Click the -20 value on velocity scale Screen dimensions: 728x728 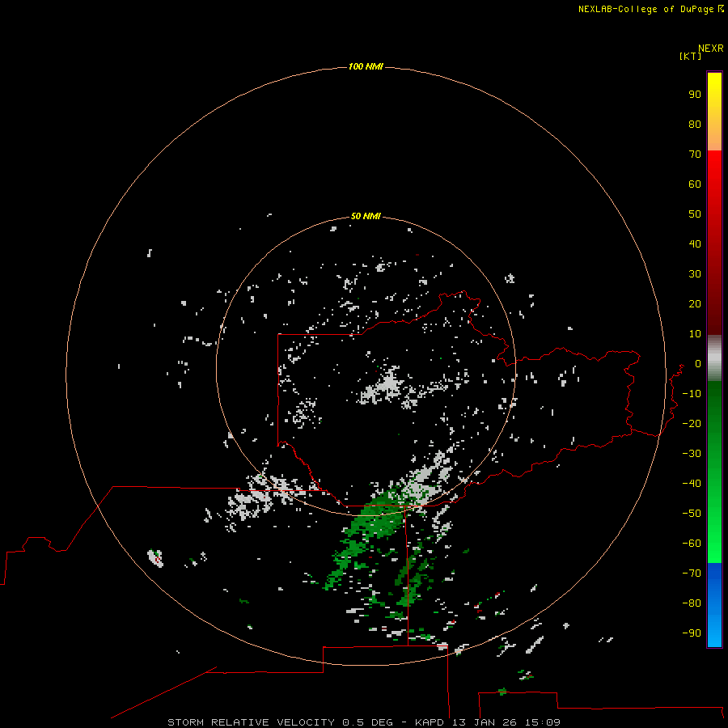[692, 423]
